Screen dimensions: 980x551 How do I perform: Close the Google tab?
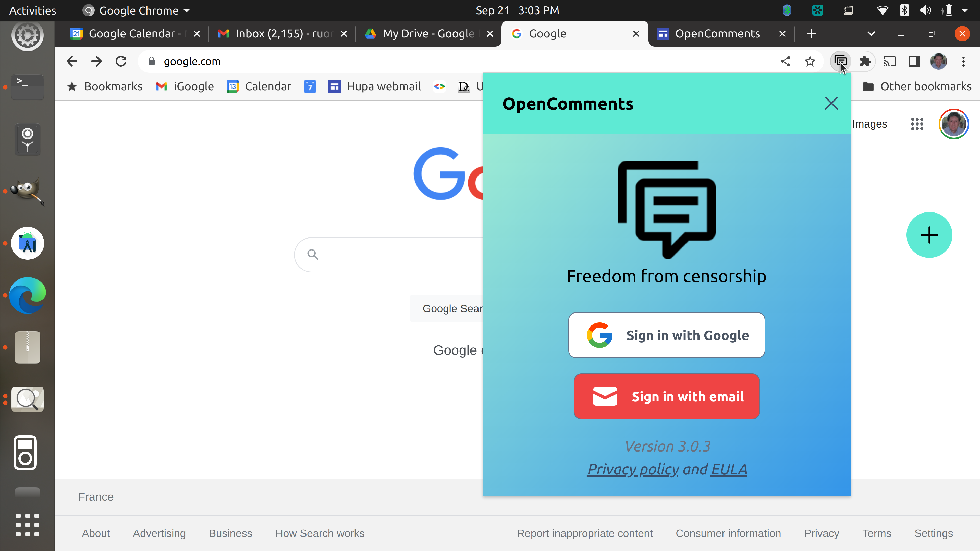pos(636,33)
